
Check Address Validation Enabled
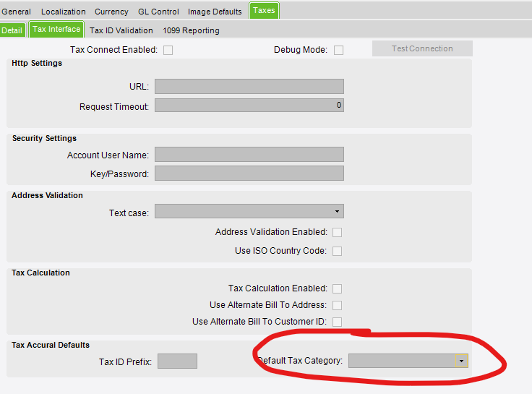coord(338,233)
